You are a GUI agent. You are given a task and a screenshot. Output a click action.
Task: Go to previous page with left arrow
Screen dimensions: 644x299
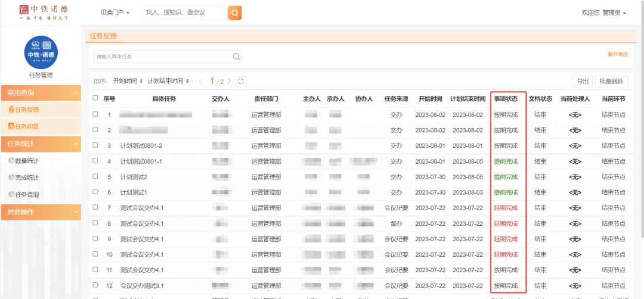click(x=201, y=81)
